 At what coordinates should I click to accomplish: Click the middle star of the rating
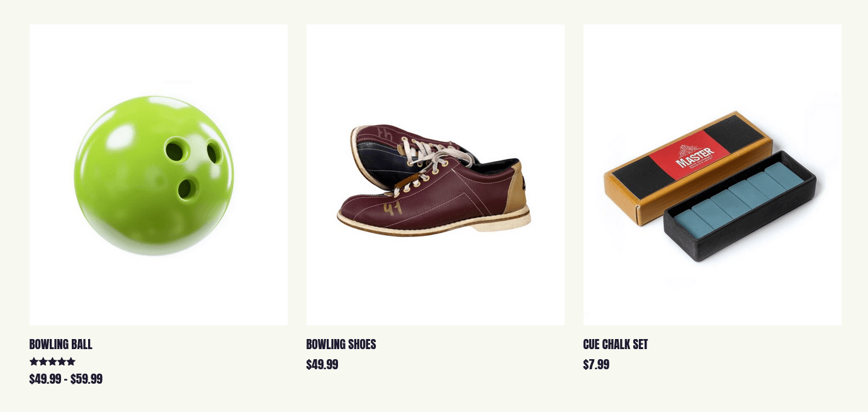pos(53,362)
